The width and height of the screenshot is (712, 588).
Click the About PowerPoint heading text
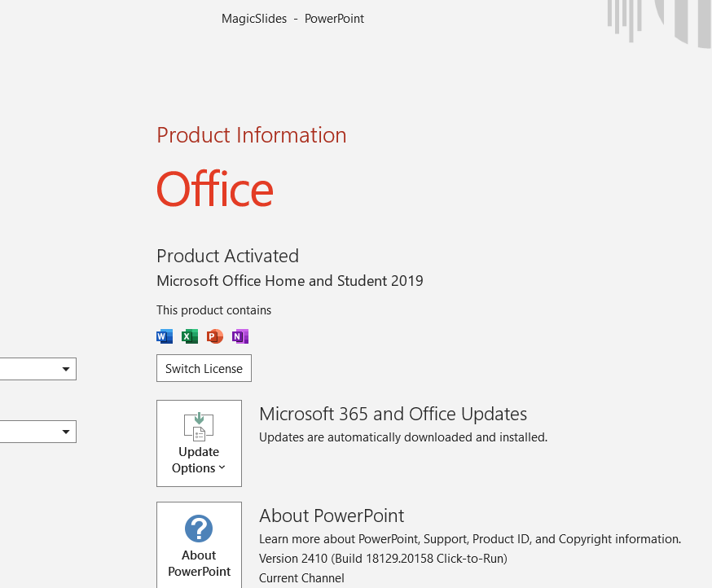pyautogui.click(x=332, y=516)
